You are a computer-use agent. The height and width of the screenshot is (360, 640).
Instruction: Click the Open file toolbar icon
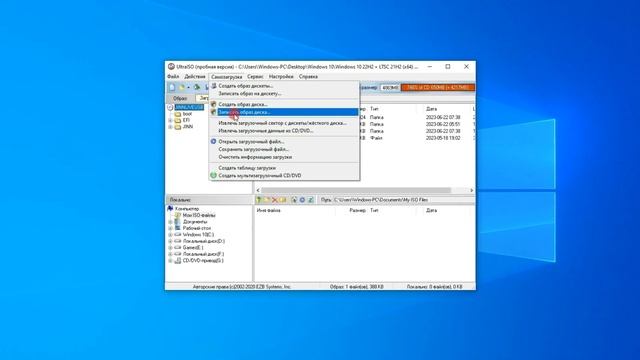point(182,87)
